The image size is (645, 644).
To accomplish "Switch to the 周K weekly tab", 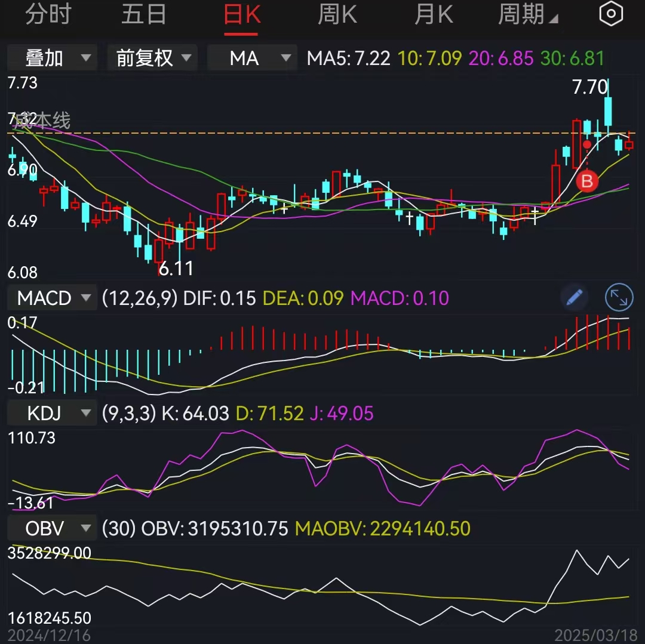I will click(337, 14).
